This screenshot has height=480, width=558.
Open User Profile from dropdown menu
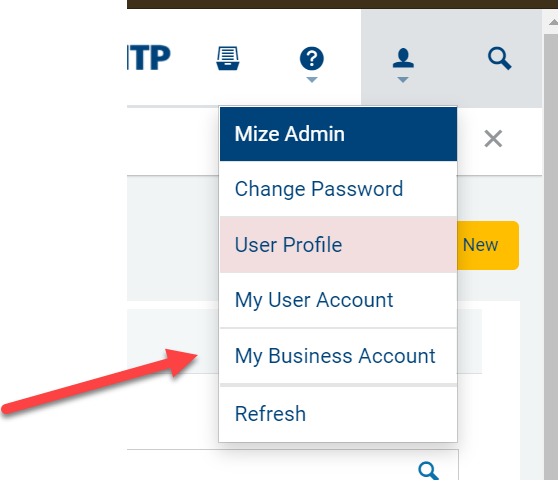[x=338, y=244]
